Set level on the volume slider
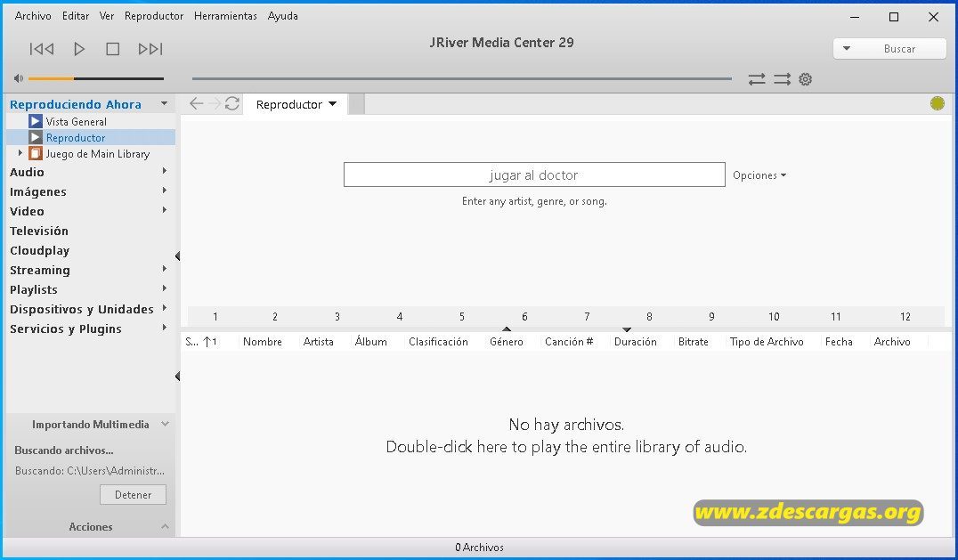The image size is (958, 560). pyautogui.click(x=96, y=78)
